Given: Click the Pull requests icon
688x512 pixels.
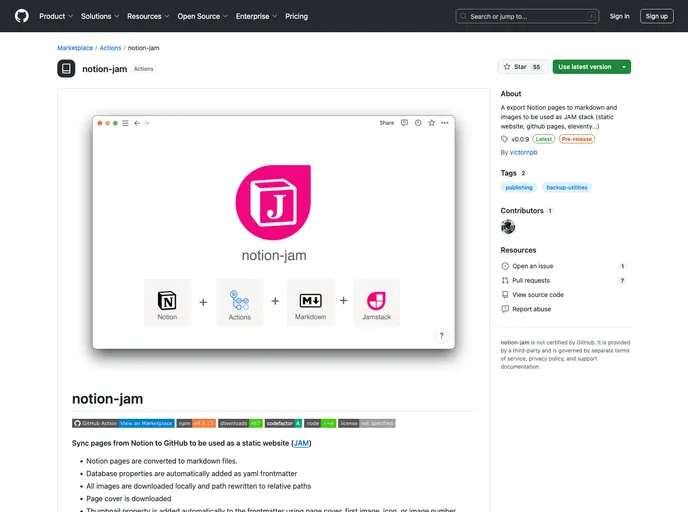Looking at the screenshot, I should [505, 280].
